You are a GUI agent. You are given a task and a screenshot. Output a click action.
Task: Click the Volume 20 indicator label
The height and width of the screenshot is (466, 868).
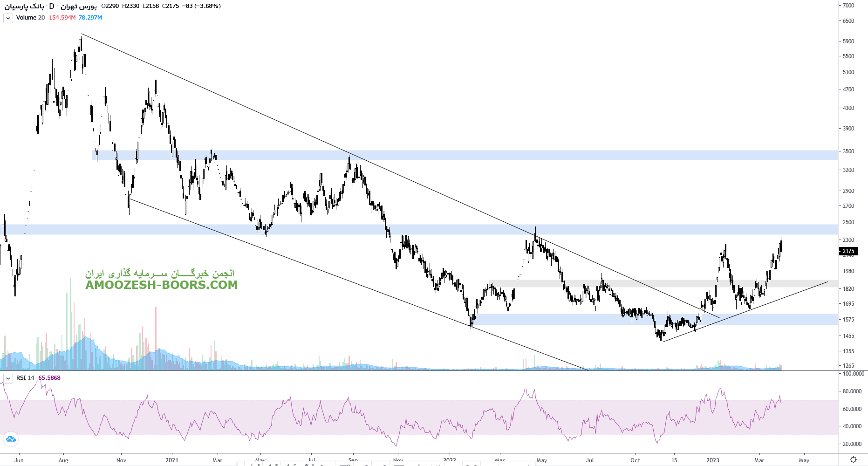[30, 18]
